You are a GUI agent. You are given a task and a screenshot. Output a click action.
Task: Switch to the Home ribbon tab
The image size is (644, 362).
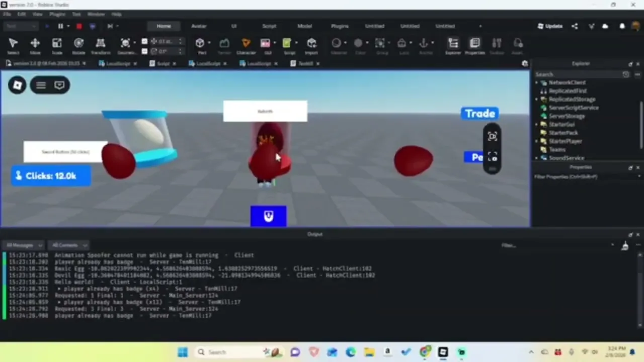tap(164, 26)
